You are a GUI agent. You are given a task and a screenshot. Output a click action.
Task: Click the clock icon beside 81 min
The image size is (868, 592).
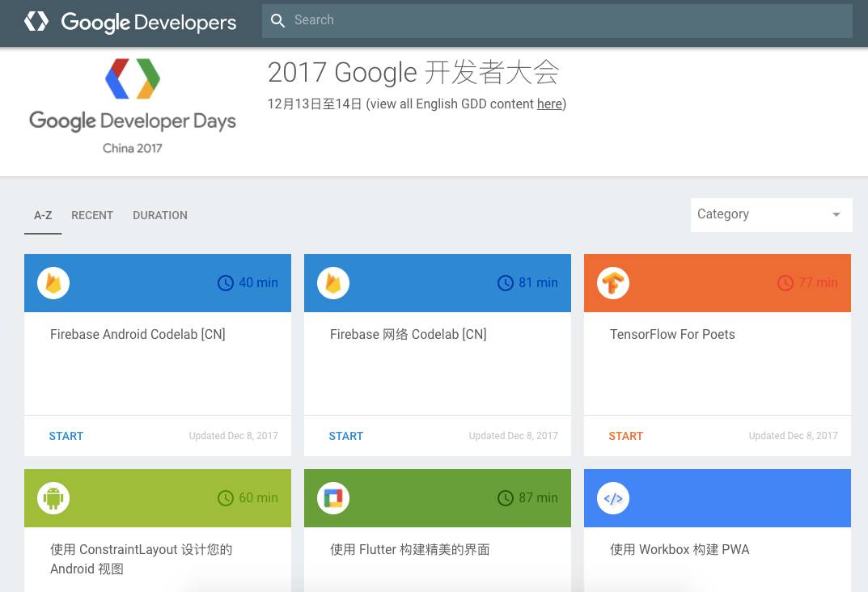(x=506, y=283)
